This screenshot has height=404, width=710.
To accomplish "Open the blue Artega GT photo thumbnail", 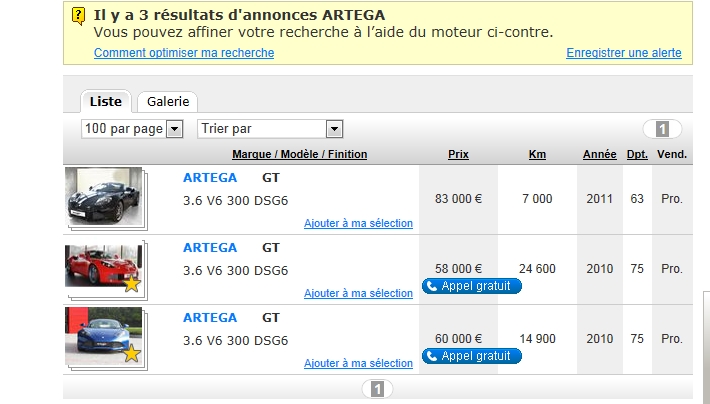I will [x=104, y=336].
